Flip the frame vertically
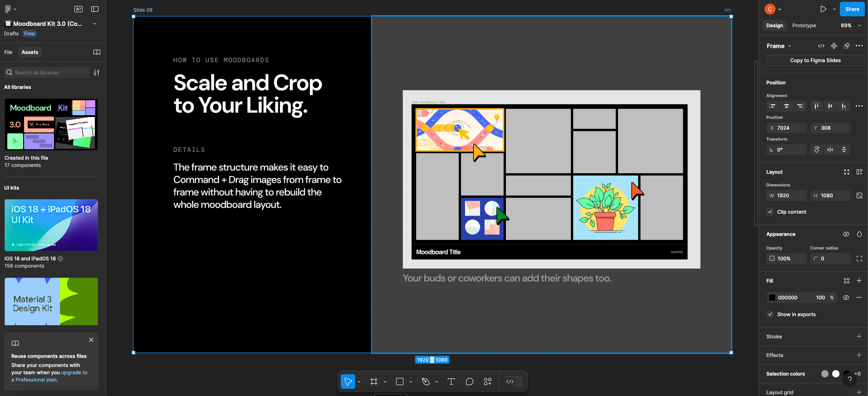This screenshot has width=868, height=396. [x=843, y=150]
